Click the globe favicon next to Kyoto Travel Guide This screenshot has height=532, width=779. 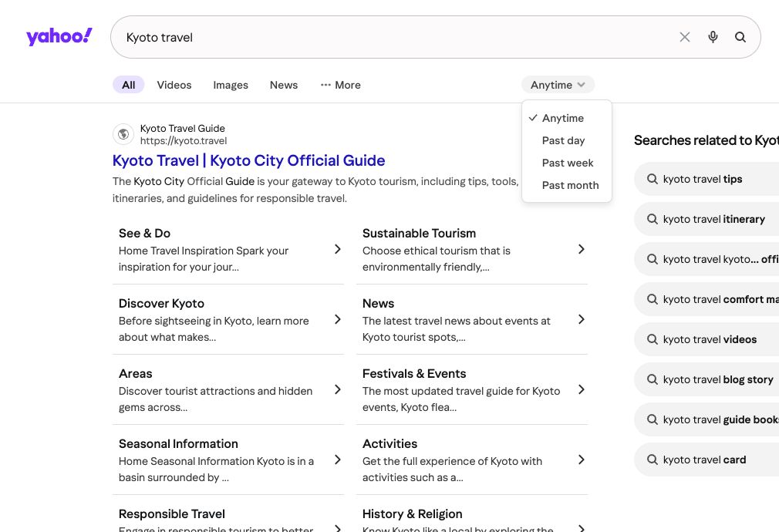pos(123,134)
